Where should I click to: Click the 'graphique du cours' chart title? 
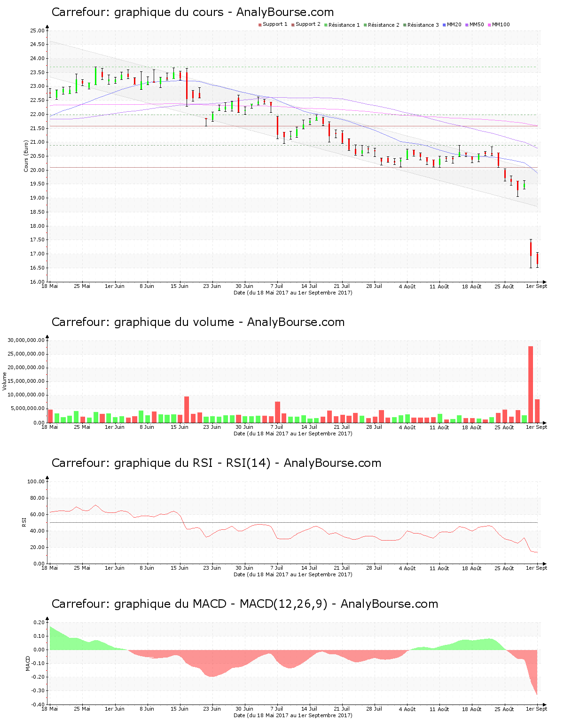click(x=192, y=12)
